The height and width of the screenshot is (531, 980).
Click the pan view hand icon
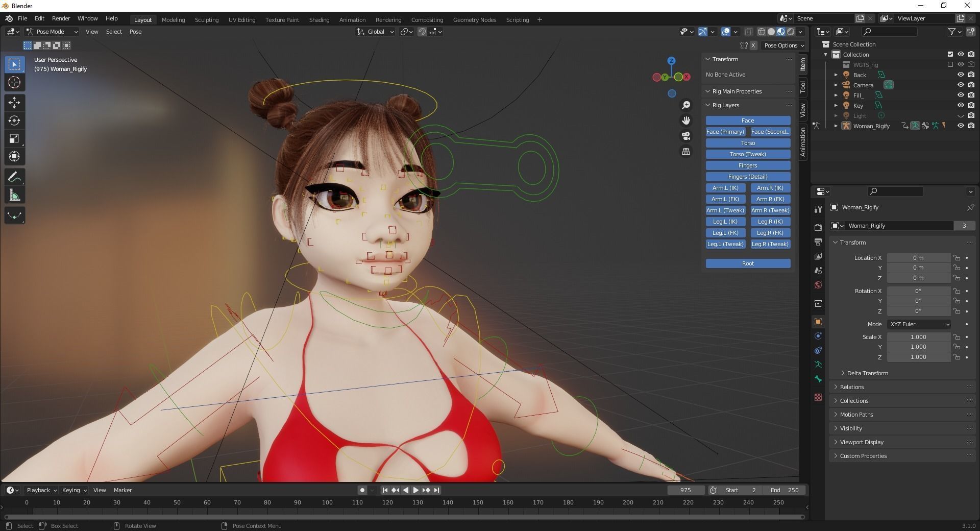pyautogui.click(x=686, y=120)
